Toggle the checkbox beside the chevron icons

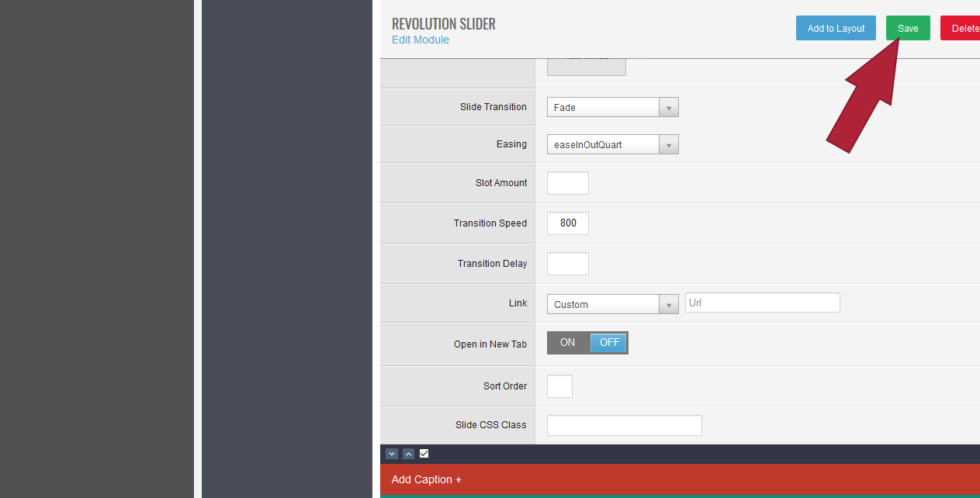[424, 454]
